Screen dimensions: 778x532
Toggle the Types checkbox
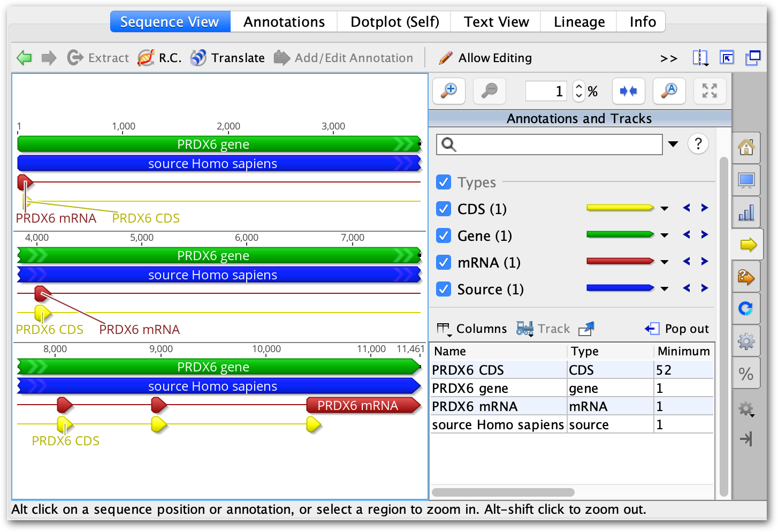click(x=444, y=182)
